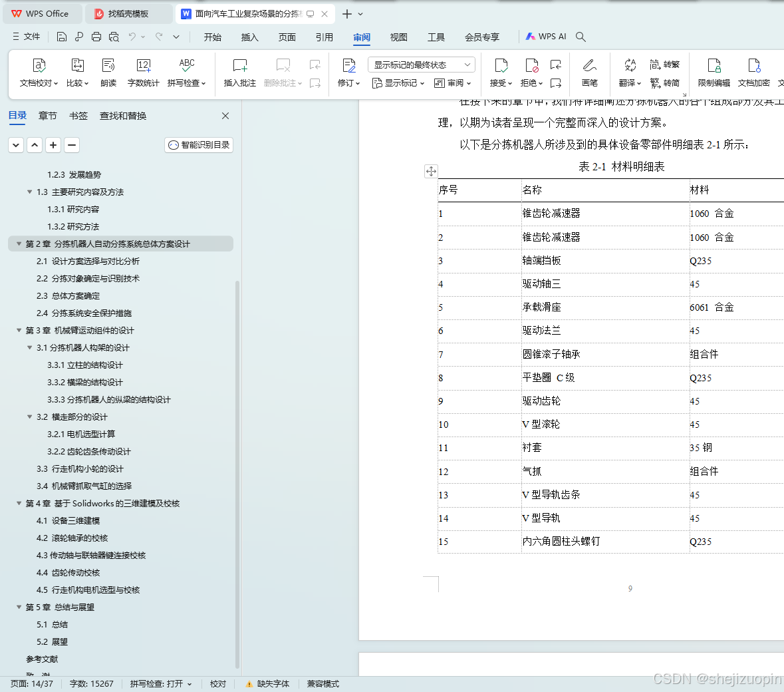Click the Redo arrow
The width and height of the screenshot is (784, 692).
[159, 37]
